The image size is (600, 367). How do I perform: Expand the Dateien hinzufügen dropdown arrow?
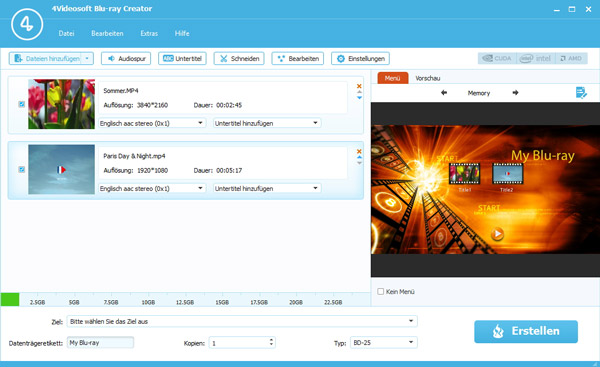pos(87,59)
